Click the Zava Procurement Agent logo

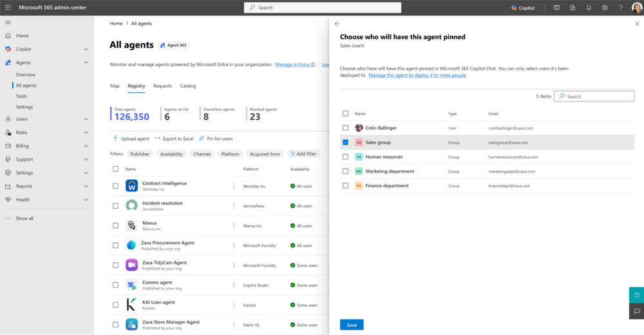(132, 245)
